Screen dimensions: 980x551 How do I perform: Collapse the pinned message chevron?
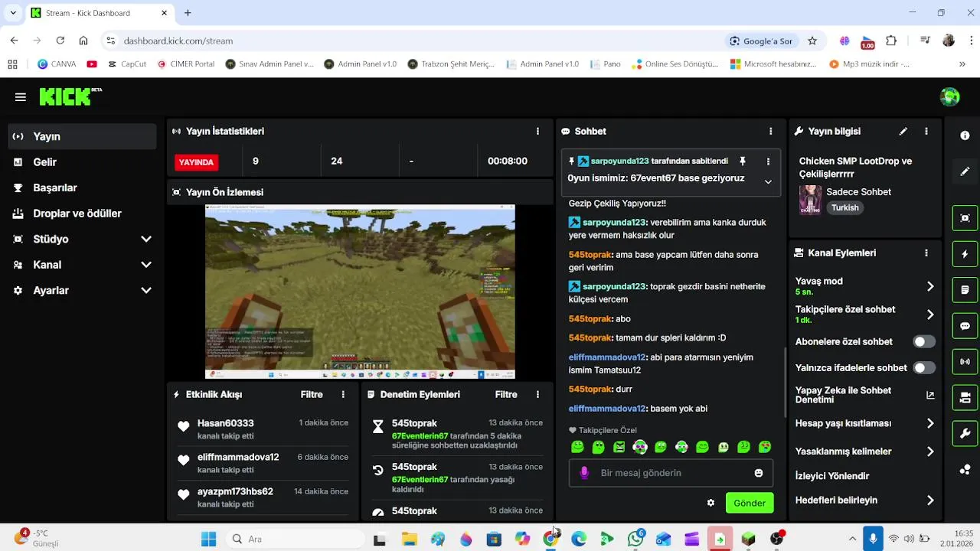(x=768, y=181)
